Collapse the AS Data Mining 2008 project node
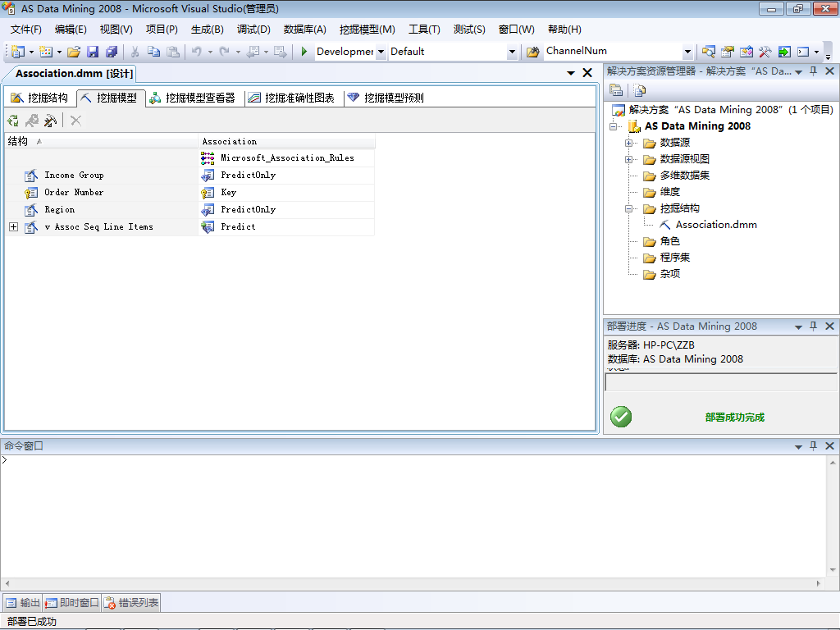The image size is (840, 630). pos(614,126)
